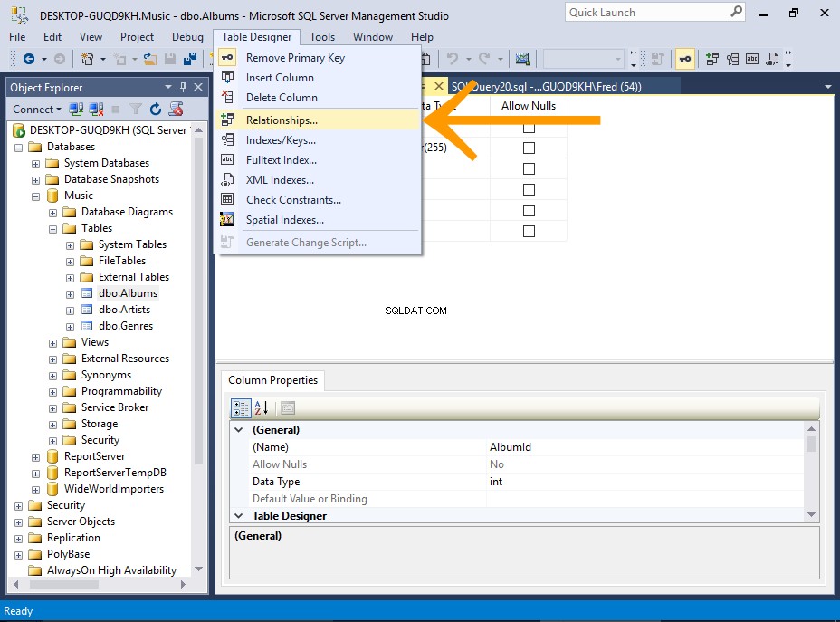Click the Undo toolbar arrow
The image size is (840, 622).
pyautogui.click(x=453, y=59)
